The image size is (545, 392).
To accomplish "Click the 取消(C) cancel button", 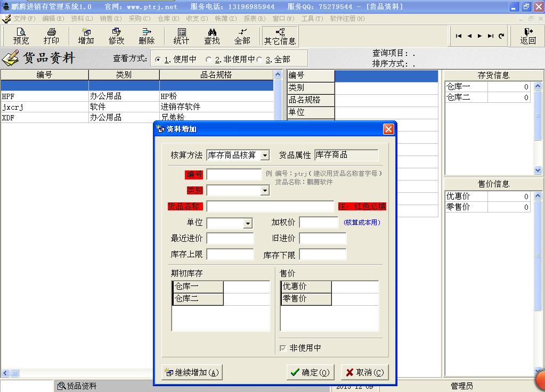I will 364,372.
